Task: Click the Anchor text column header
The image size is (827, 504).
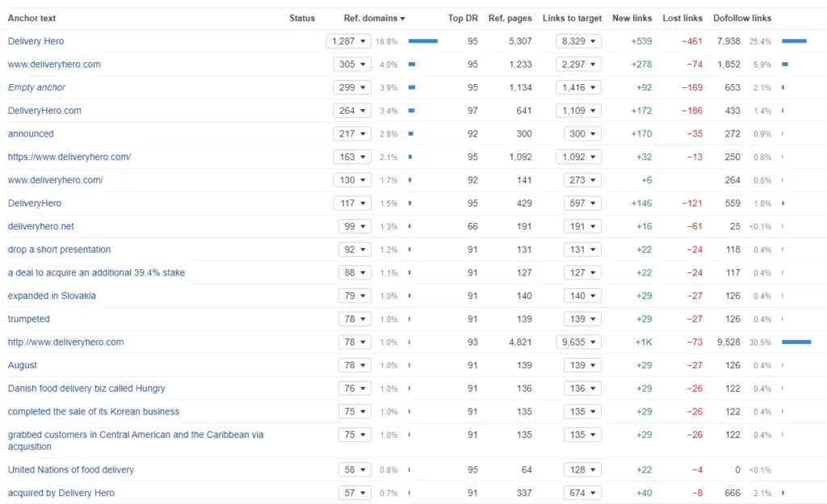Action: 32,18
